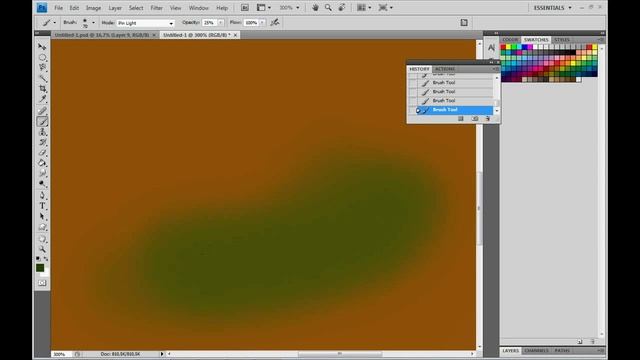640x360 pixels.
Task: Activate Zoom tool in application bar
Action: tap(328, 7)
